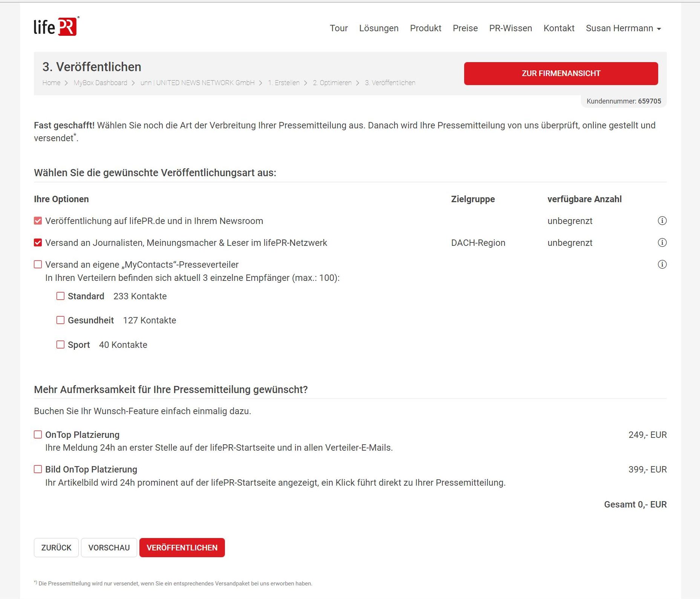Tick the Sport 40 Kontakte checkbox
Viewport: 700px width, 599px height.
click(60, 345)
